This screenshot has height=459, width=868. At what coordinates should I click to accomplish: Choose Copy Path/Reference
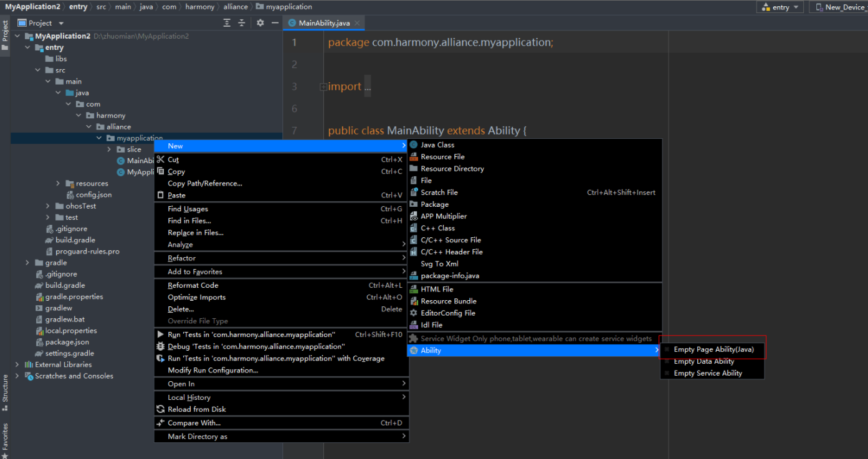tap(281, 183)
